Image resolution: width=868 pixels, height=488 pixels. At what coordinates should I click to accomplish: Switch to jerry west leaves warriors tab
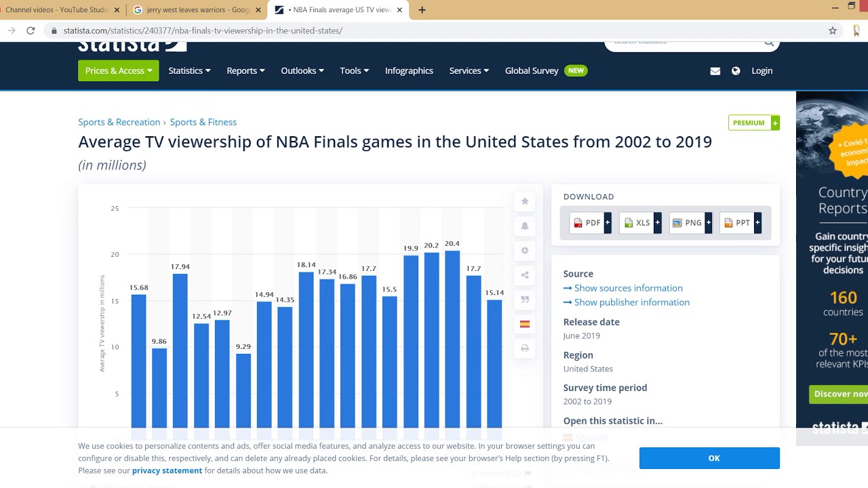[197, 10]
